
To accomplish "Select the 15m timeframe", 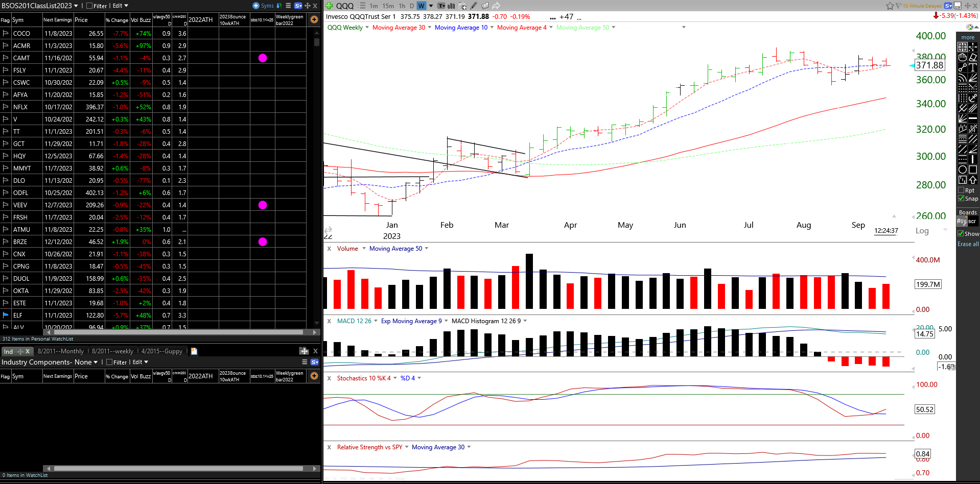I will click(x=388, y=6).
